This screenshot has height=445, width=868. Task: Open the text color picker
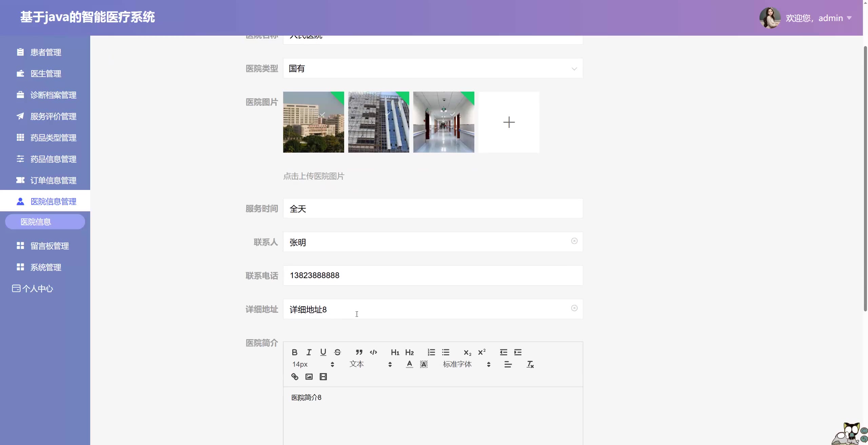click(x=409, y=364)
